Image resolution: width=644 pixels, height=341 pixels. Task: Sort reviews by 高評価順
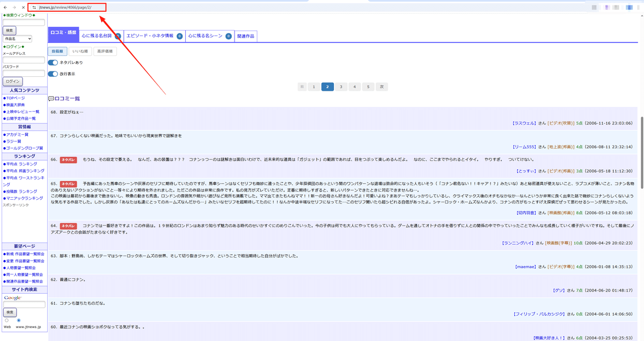point(105,51)
